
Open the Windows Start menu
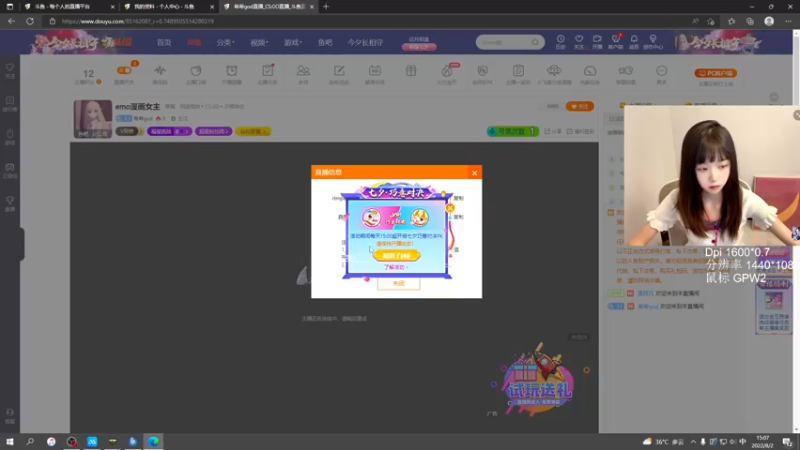10,441
